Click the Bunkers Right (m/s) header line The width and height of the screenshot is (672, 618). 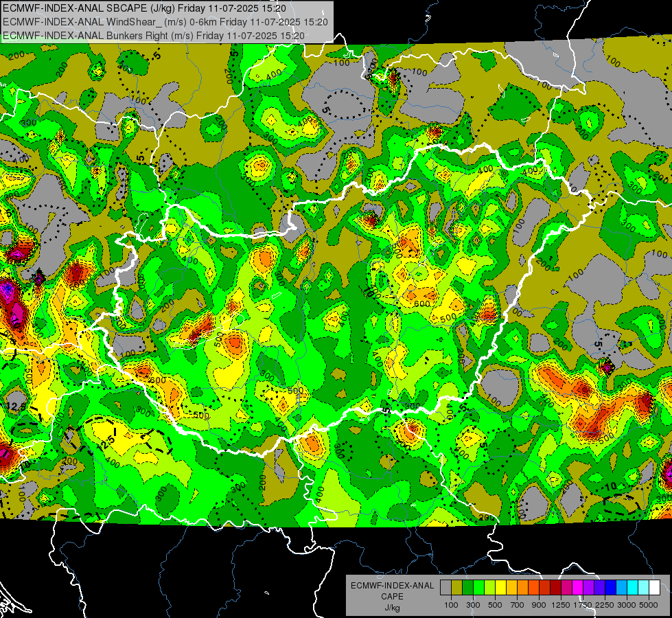click(x=154, y=36)
